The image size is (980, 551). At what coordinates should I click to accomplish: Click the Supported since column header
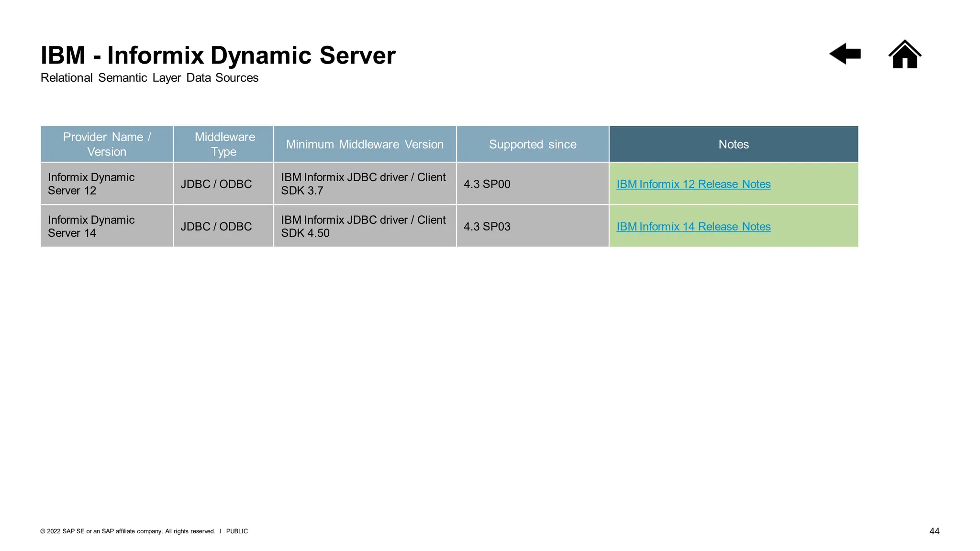(532, 144)
